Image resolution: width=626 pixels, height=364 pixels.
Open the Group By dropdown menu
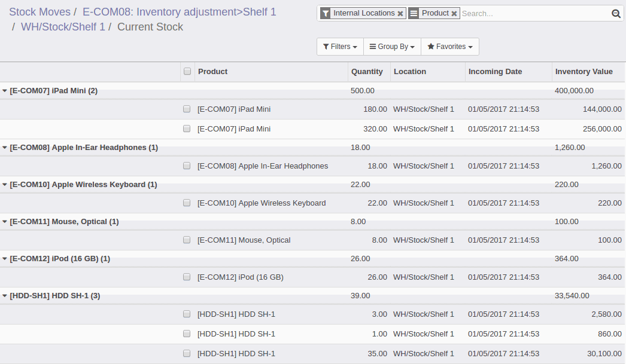point(392,47)
